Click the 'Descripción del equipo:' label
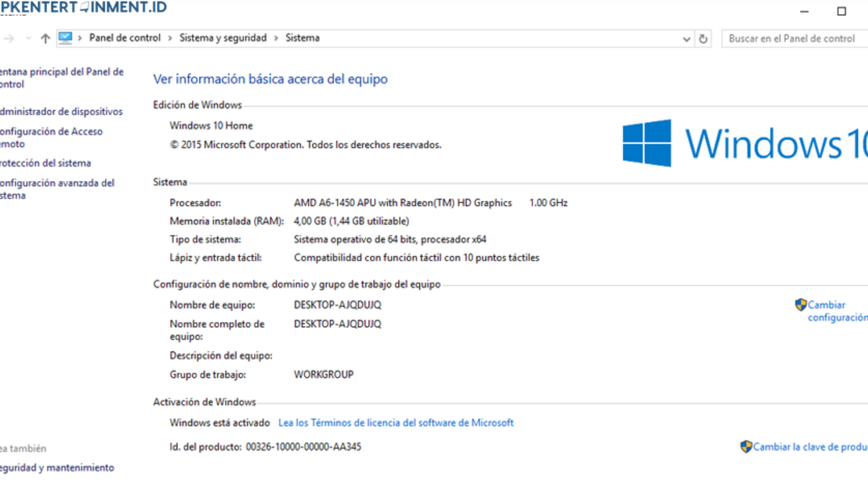The image size is (868, 488). 221,356
